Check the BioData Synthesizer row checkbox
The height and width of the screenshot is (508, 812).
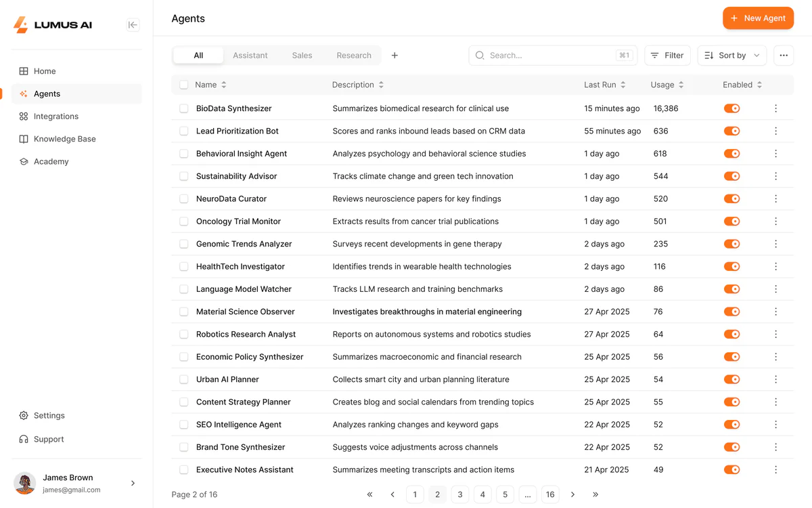(184, 108)
